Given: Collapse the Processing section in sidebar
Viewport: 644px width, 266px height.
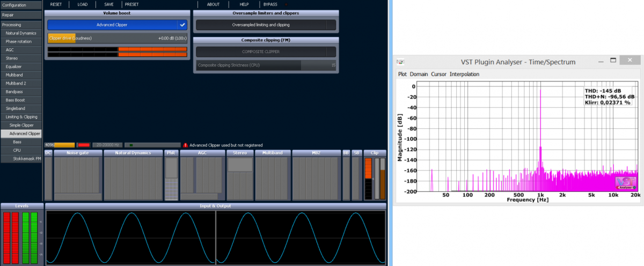Looking at the screenshot, I should coord(20,25).
